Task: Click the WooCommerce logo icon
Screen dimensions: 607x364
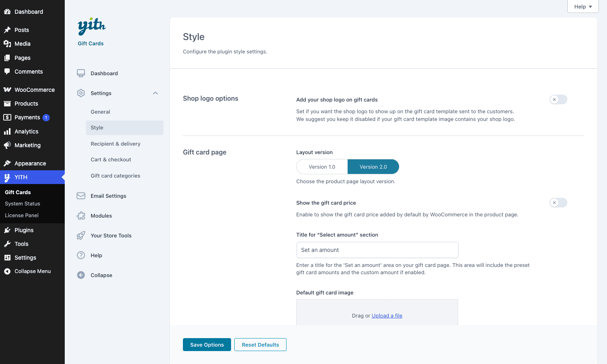Action: (7, 90)
